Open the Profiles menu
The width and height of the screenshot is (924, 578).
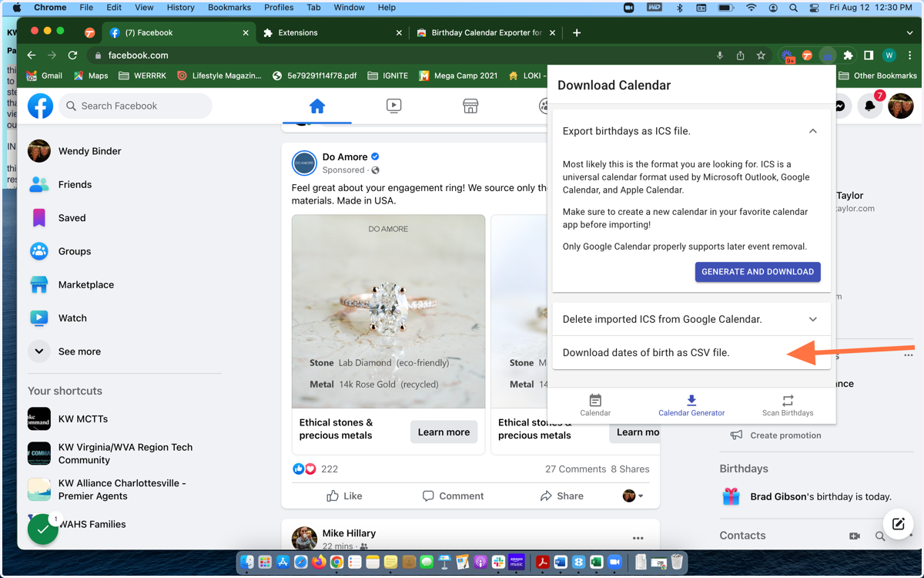pyautogui.click(x=279, y=8)
